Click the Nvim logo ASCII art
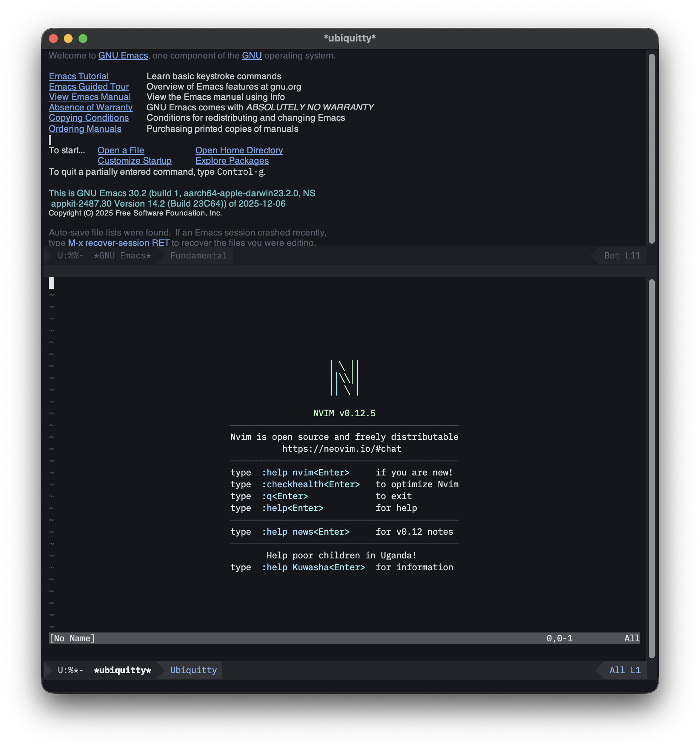 point(344,377)
